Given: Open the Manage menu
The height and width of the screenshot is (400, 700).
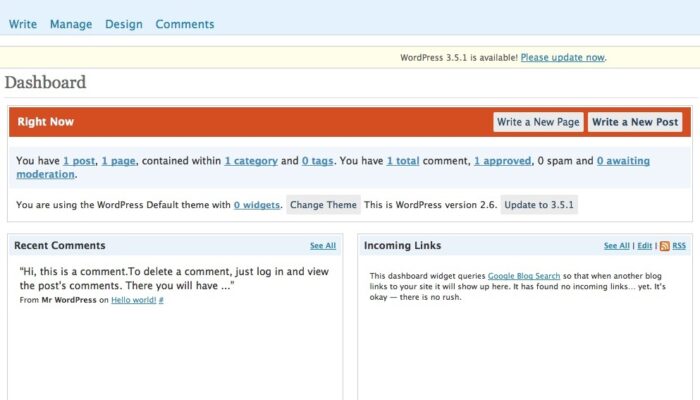Looking at the screenshot, I should pos(71,24).
